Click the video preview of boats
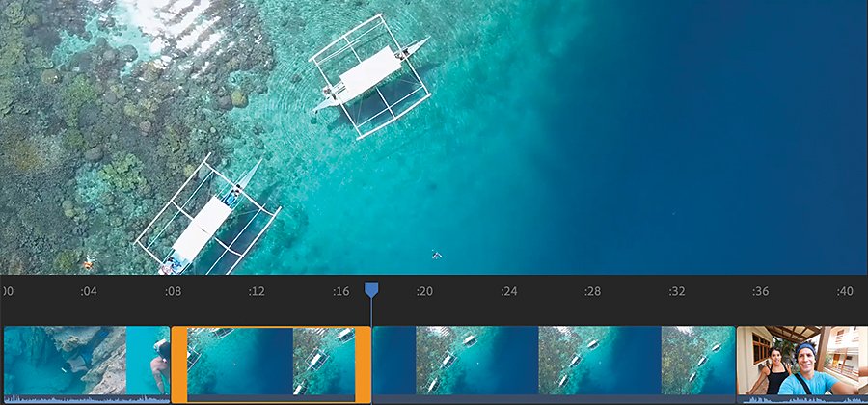 (434, 137)
